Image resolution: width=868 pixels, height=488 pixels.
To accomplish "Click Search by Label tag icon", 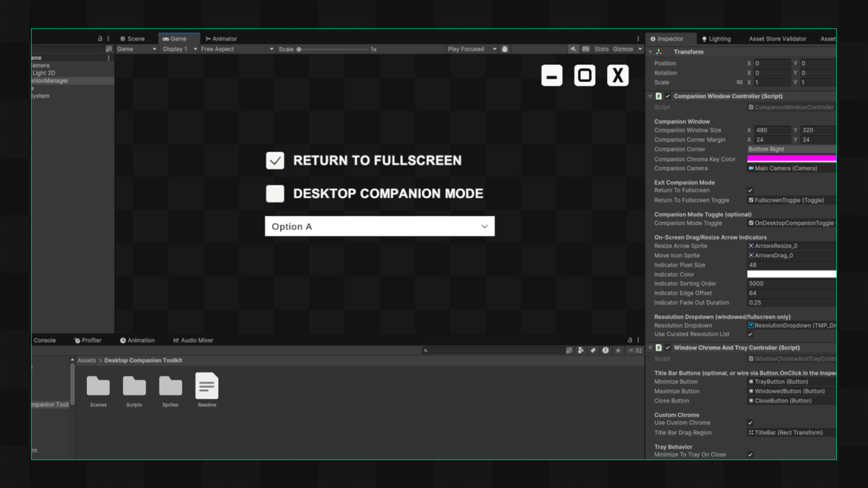I will (x=593, y=351).
